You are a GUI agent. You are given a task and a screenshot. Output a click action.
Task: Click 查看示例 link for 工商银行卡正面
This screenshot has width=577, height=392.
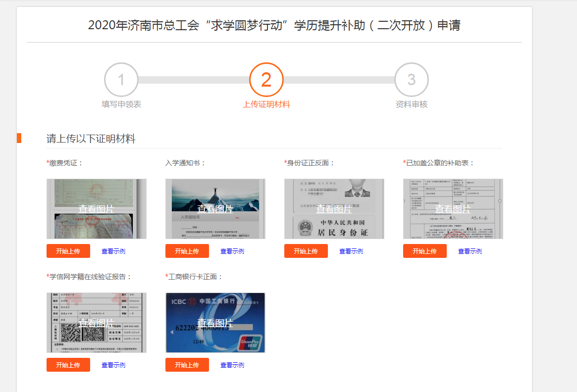232,365
